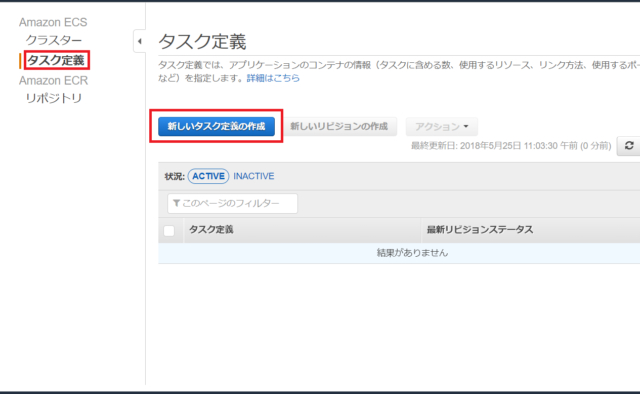Click 新しいタスク定義の作成 button
The image size is (640, 394).
(216, 126)
